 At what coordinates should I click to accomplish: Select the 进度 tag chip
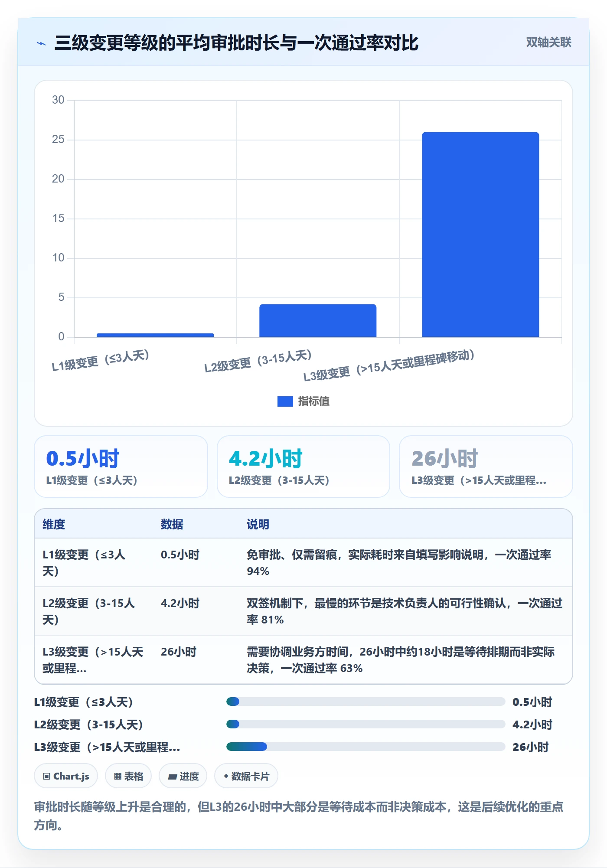pyautogui.click(x=183, y=776)
